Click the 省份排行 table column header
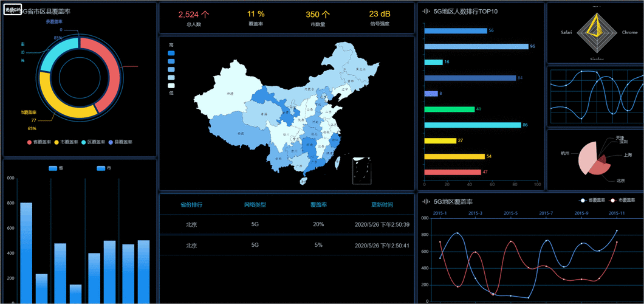Screen dimensions: 644x304 191,205
